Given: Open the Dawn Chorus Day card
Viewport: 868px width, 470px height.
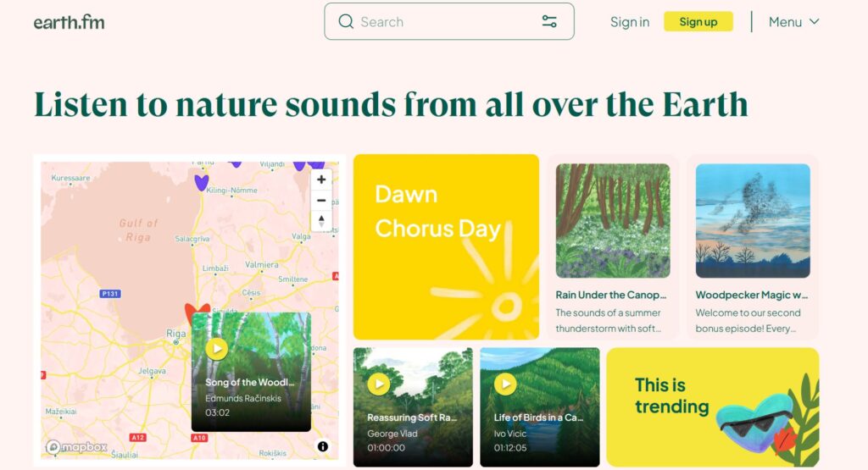Looking at the screenshot, I should pos(446,247).
